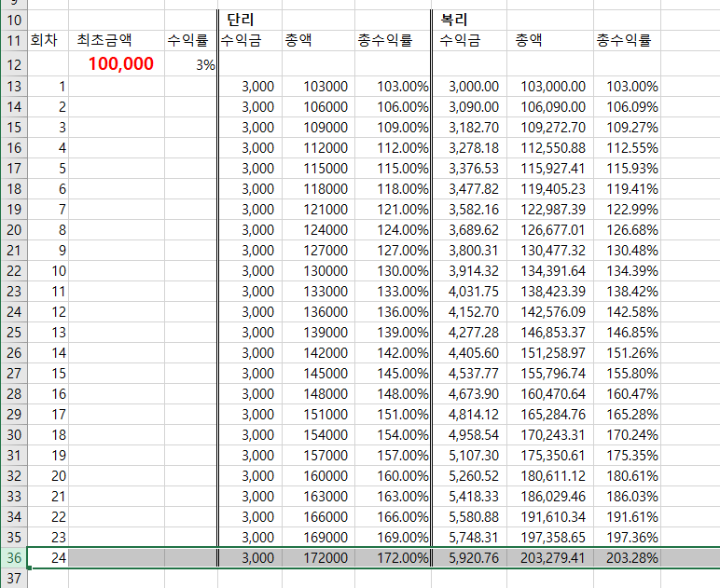Click the 139.00% cell
This screenshot has width=720, height=588.
coord(393,332)
